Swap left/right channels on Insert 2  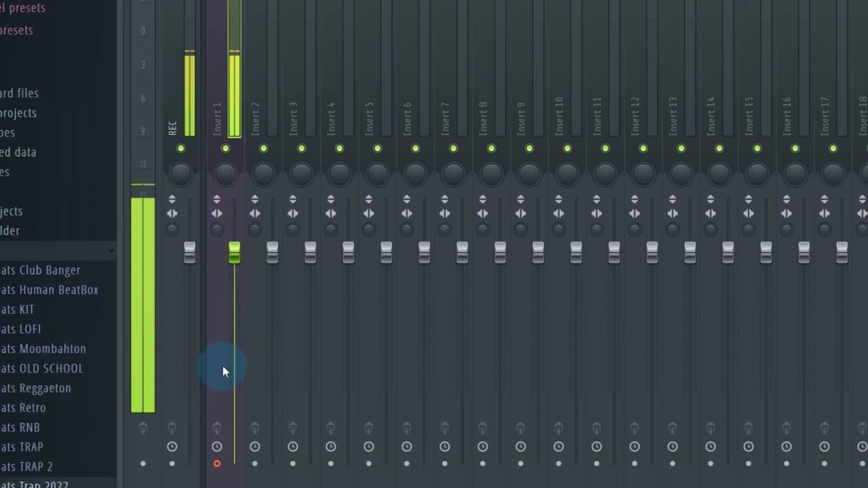tap(255, 213)
